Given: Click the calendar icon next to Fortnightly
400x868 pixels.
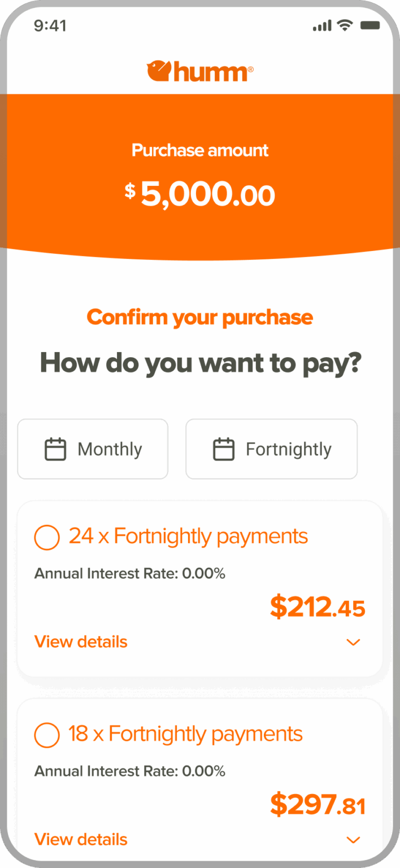Looking at the screenshot, I should coord(224,448).
